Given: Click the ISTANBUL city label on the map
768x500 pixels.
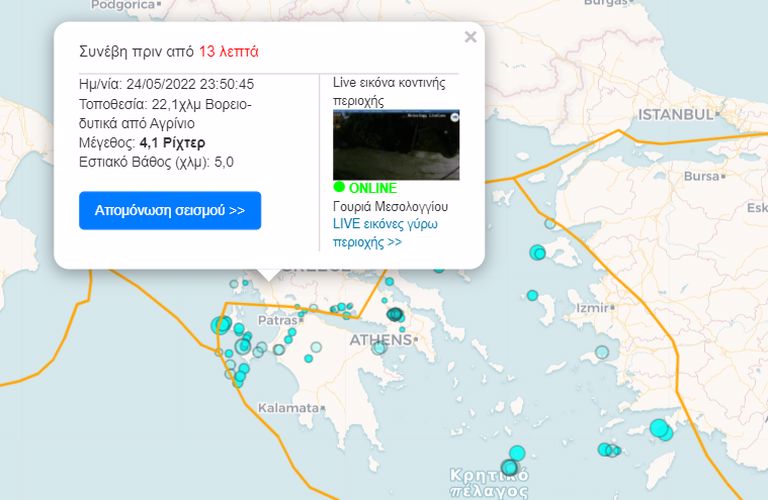Looking at the screenshot, I should [676, 115].
